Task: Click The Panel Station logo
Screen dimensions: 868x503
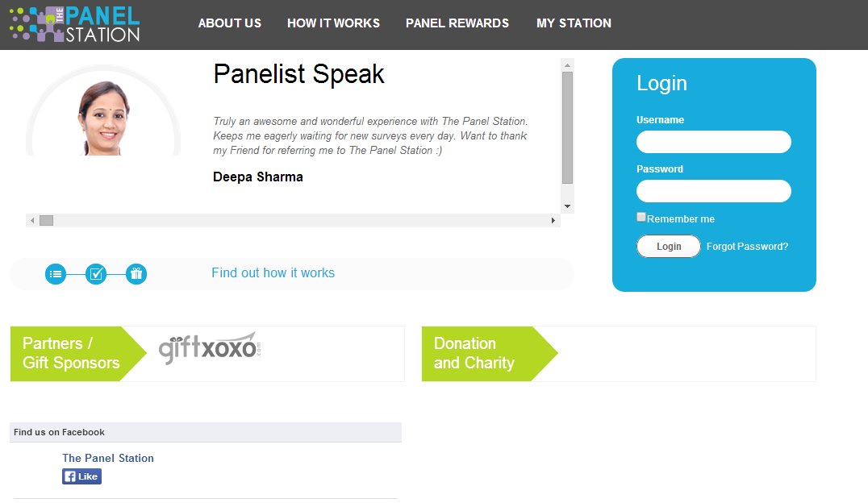Action: 74,24
